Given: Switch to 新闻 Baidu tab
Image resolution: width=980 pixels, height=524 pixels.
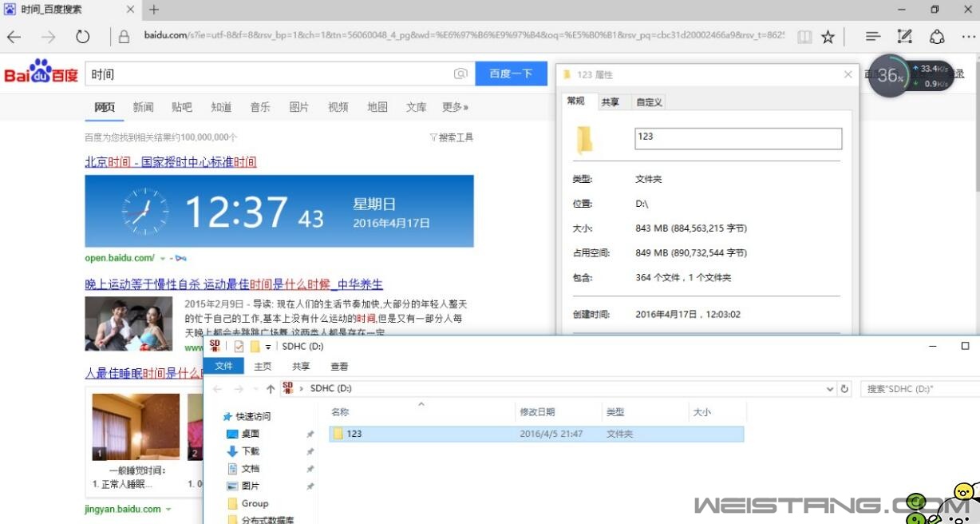Looking at the screenshot, I should [x=143, y=107].
